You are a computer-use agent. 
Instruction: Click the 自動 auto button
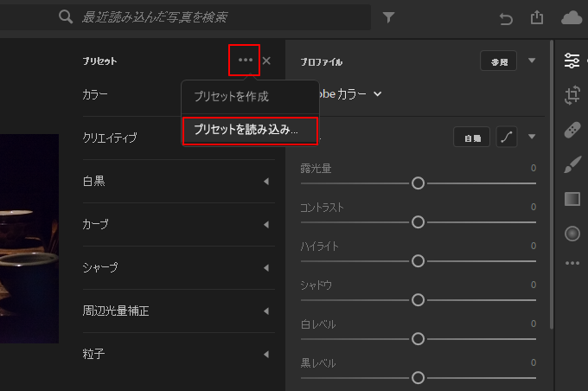pos(471,137)
